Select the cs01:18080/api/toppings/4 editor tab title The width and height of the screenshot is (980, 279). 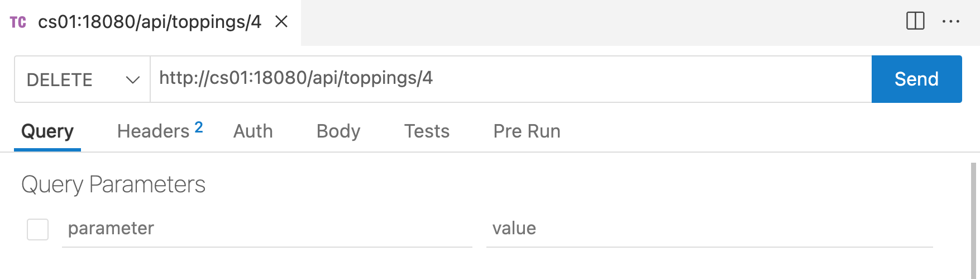pos(150,22)
